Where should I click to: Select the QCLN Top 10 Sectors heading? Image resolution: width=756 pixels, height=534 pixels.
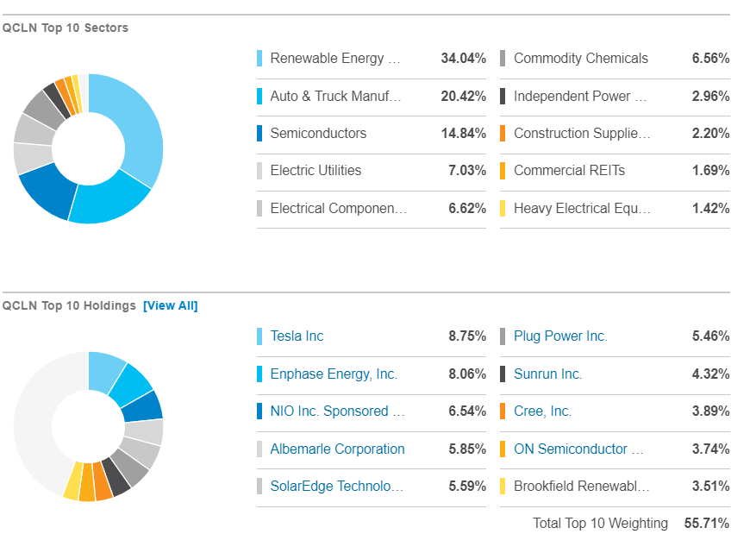[66, 28]
